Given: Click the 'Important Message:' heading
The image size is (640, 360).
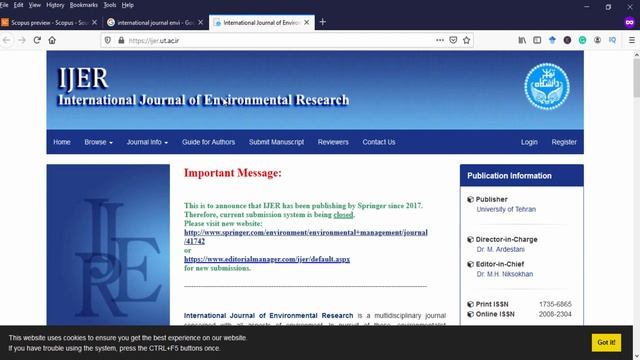Looking at the screenshot, I should (233, 173).
